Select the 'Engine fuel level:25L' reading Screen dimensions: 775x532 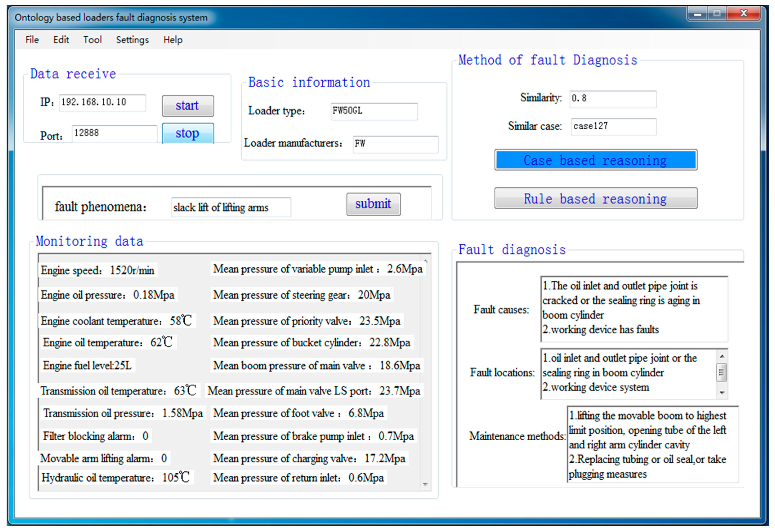[x=87, y=366]
